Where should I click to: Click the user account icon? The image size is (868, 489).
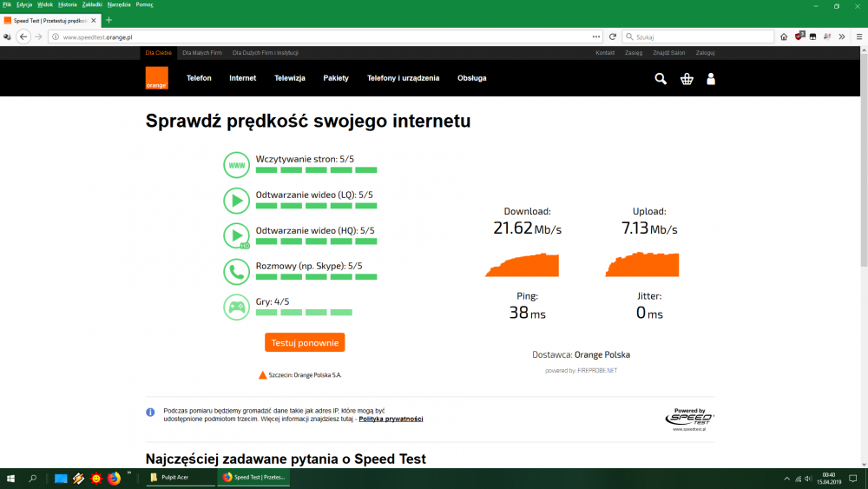(711, 79)
